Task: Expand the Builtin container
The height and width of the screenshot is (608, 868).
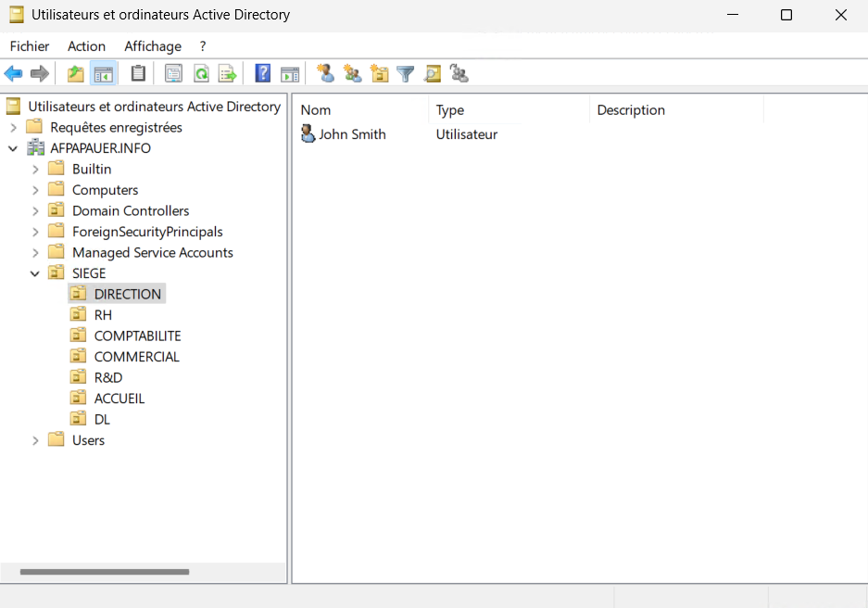Action: tap(35, 169)
